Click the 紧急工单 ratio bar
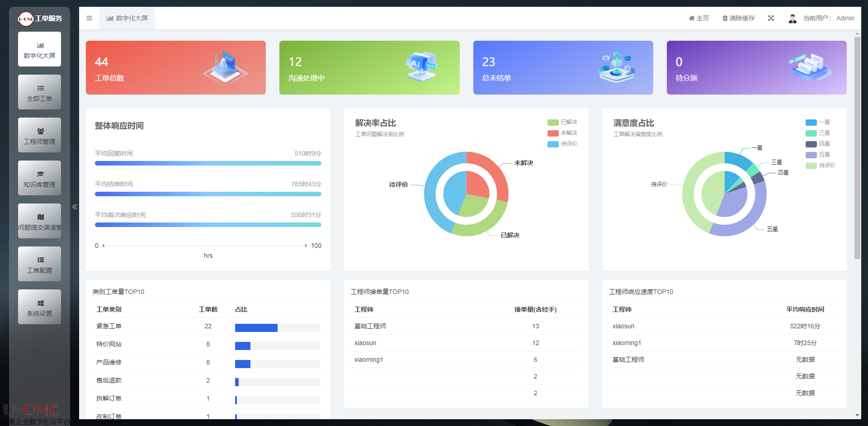The width and height of the screenshot is (868, 426). point(278,328)
